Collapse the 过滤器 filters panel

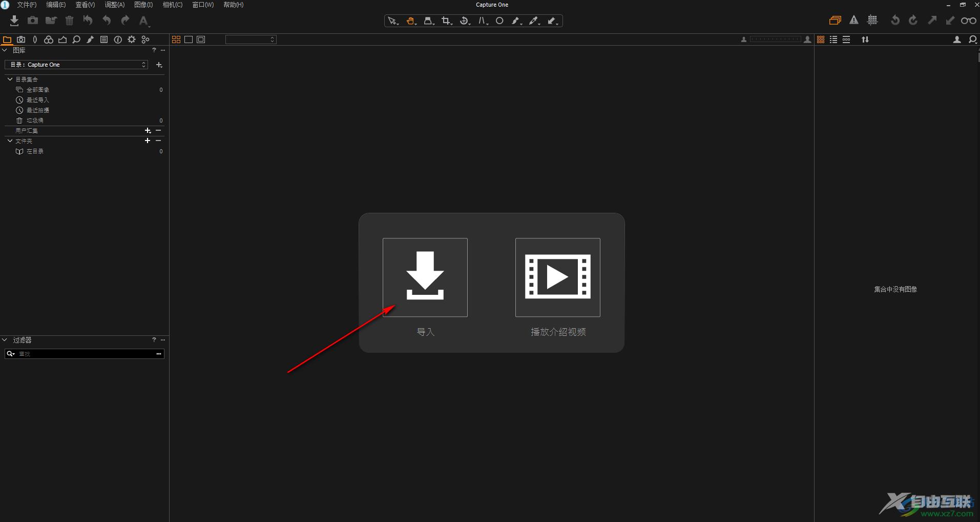[x=5, y=340]
